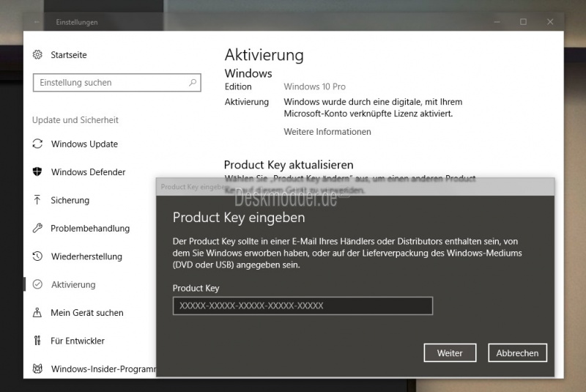
Task: Close the Einstellungen window
Action: point(550,22)
